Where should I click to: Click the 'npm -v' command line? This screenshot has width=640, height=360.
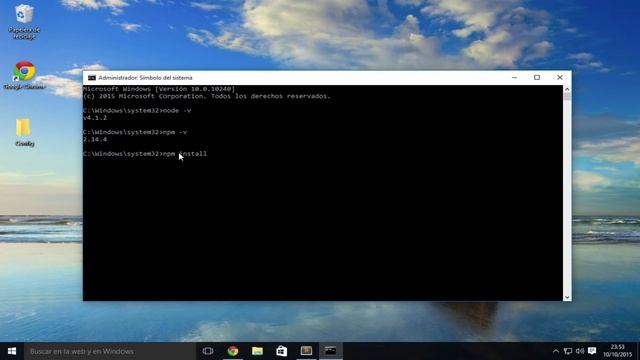pyautogui.click(x=135, y=132)
